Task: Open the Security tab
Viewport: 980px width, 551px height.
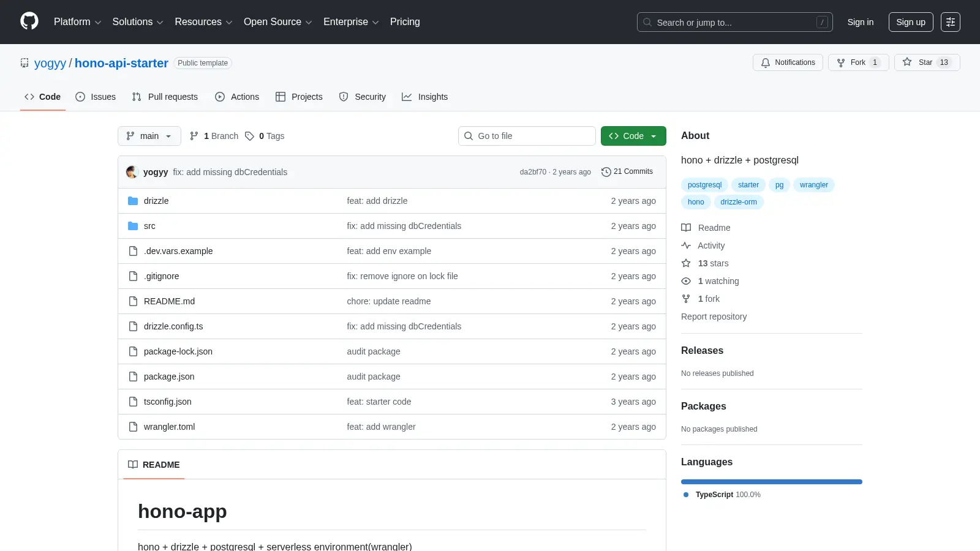Action: coord(363,97)
